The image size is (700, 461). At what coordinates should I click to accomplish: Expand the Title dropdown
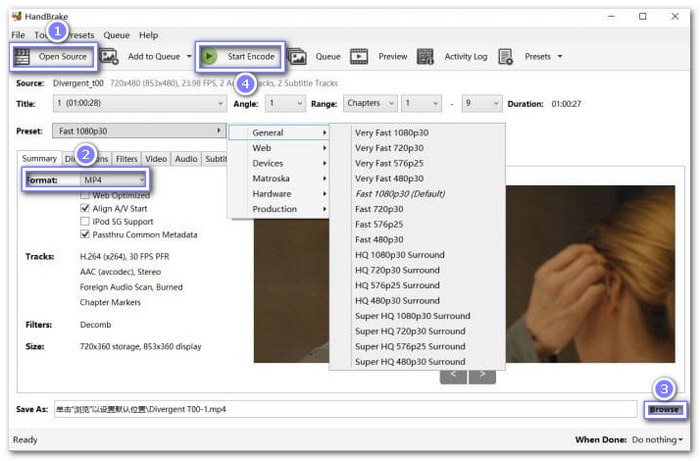point(139,104)
